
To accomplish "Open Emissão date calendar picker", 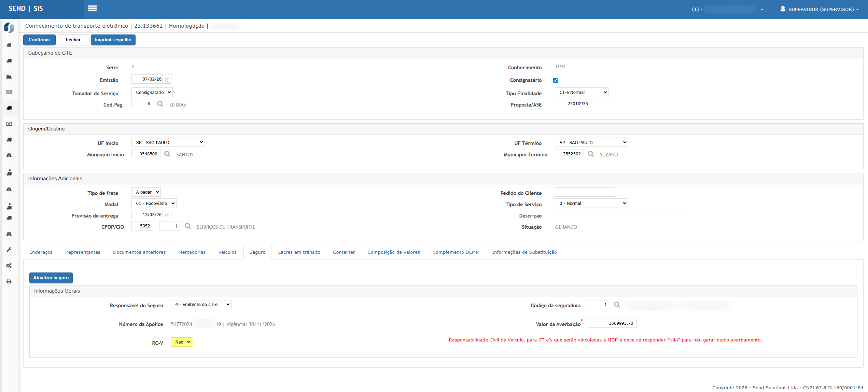I will [x=167, y=80].
